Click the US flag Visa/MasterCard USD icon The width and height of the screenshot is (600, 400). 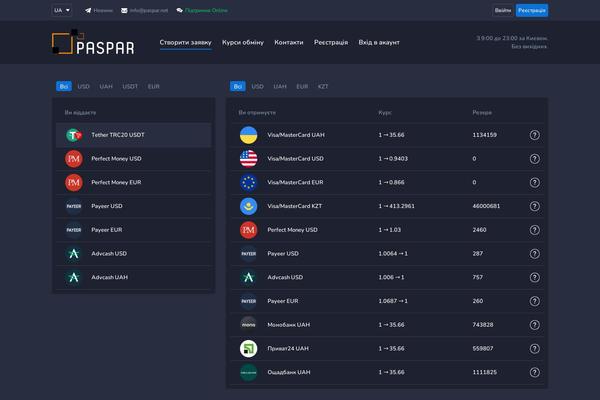pyautogui.click(x=248, y=159)
